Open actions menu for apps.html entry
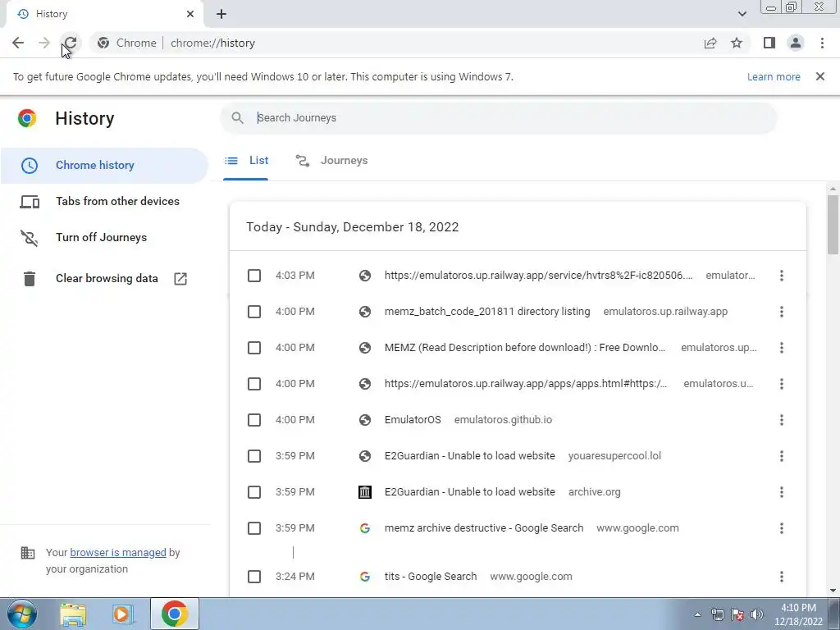 click(x=782, y=384)
